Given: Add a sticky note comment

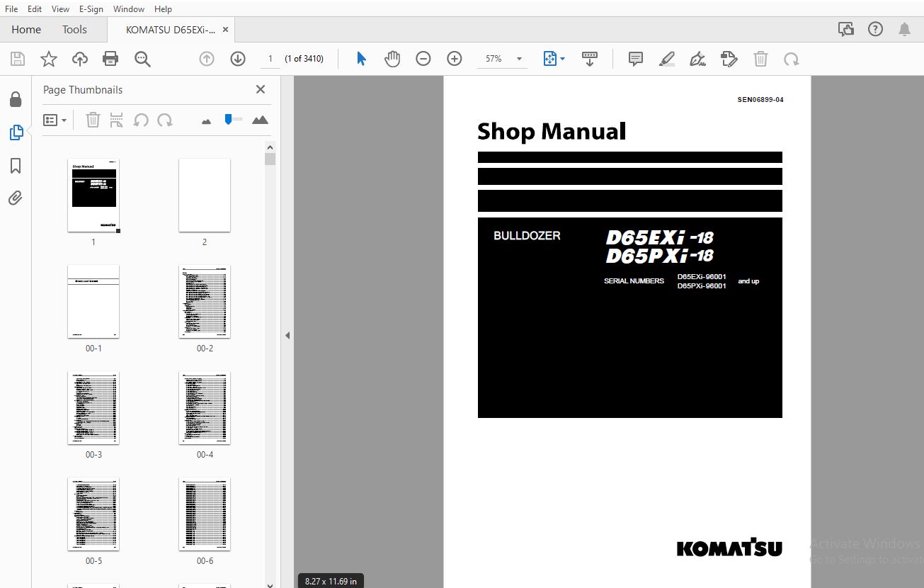Looking at the screenshot, I should click(x=636, y=59).
